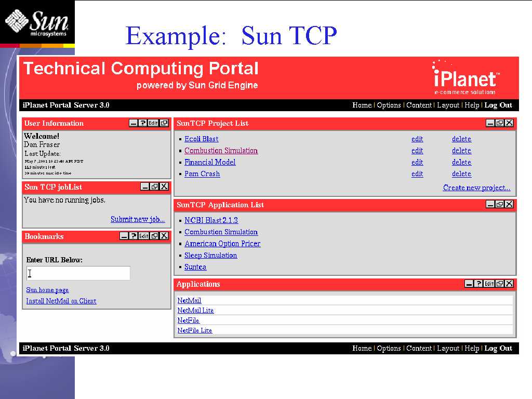Click the Edit icon in Bookmarks panel
This screenshot has width=532, height=399.
point(144,236)
